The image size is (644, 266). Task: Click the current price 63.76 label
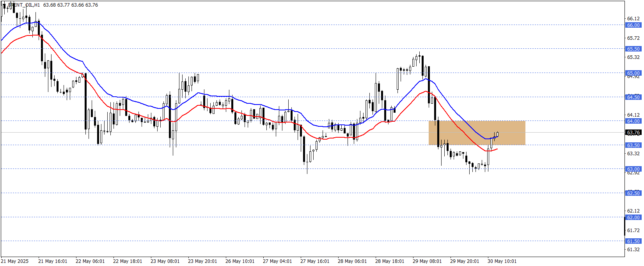click(633, 133)
